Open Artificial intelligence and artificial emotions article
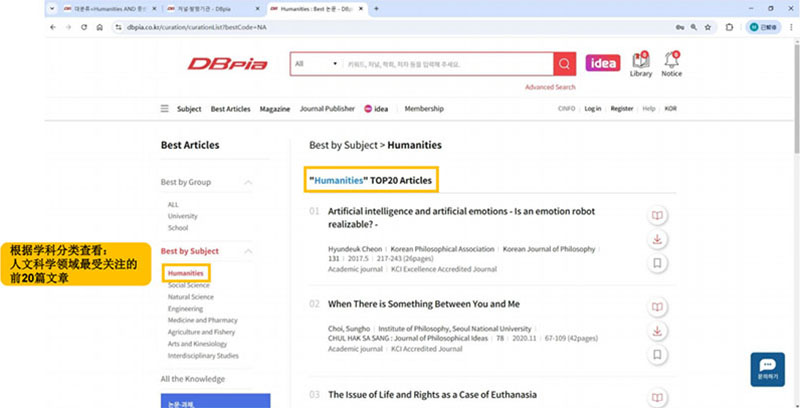 (x=461, y=218)
